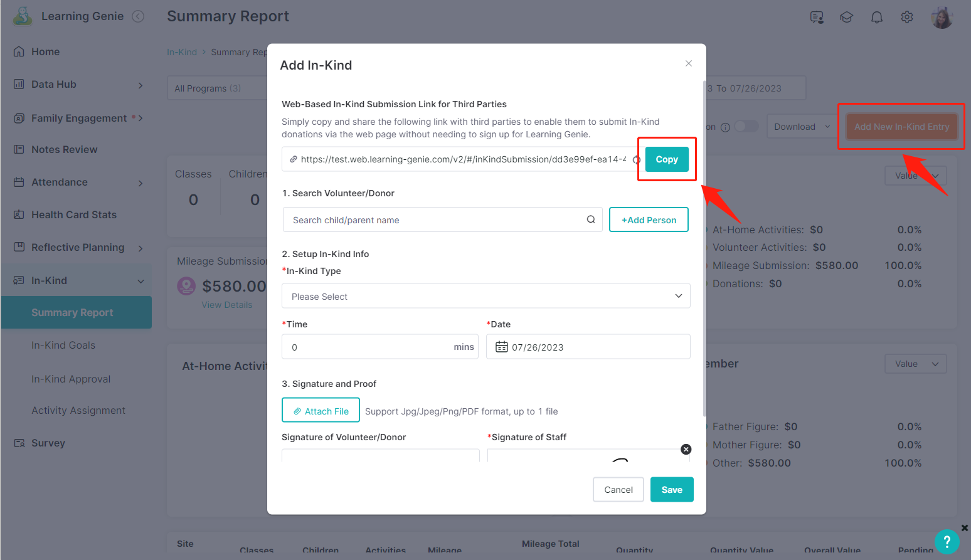
Task: Go to Notes Review in sidebar
Action: [x=65, y=150]
